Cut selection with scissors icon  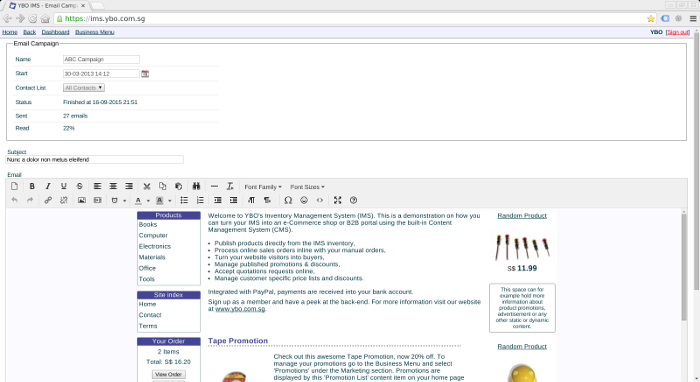[147, 186]
